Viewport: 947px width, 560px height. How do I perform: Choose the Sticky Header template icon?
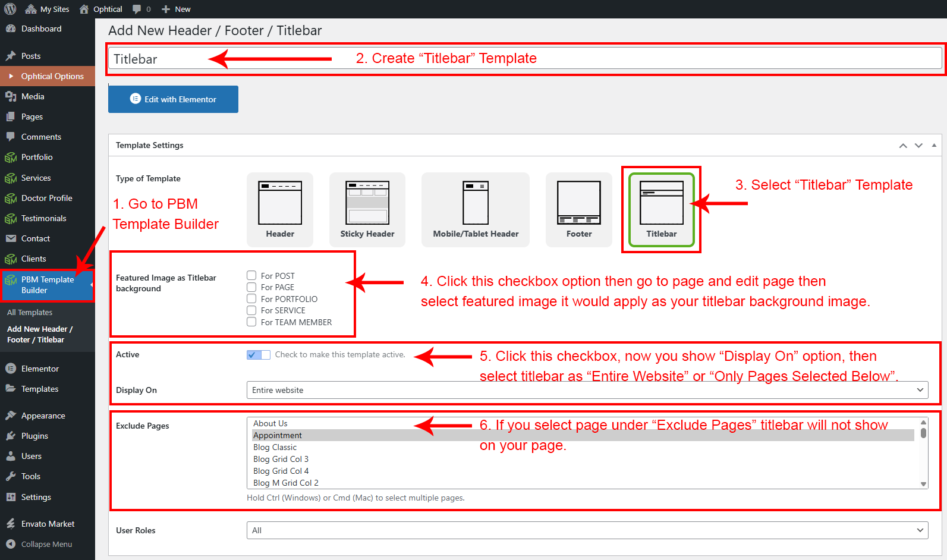coord(367,203)
